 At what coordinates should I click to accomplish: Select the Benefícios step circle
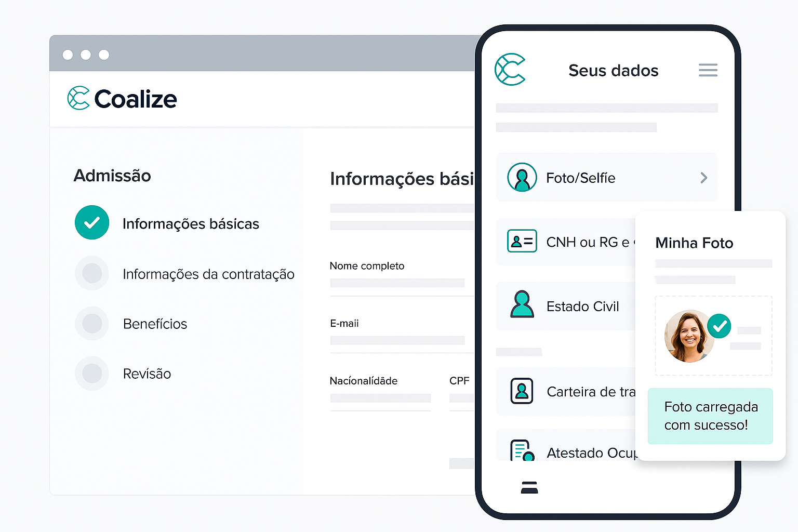point(92,323)
